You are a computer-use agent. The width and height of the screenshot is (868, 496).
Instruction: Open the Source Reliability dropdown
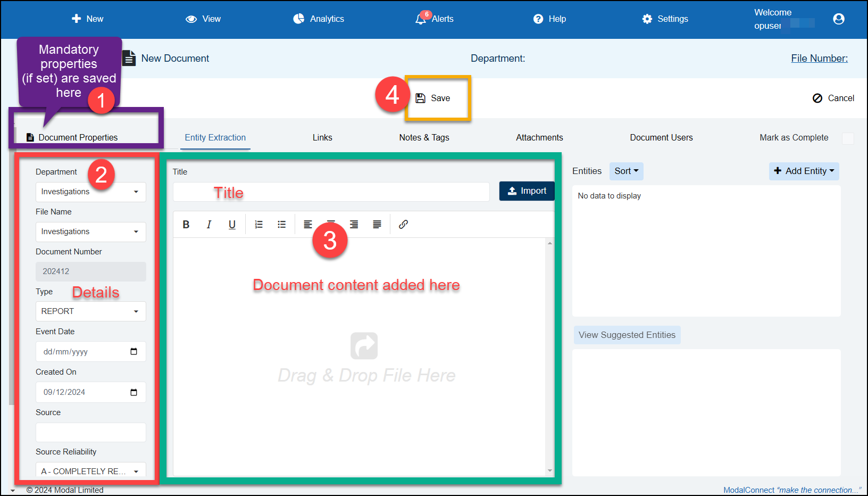pyautogui.click(x=91, y=471)
